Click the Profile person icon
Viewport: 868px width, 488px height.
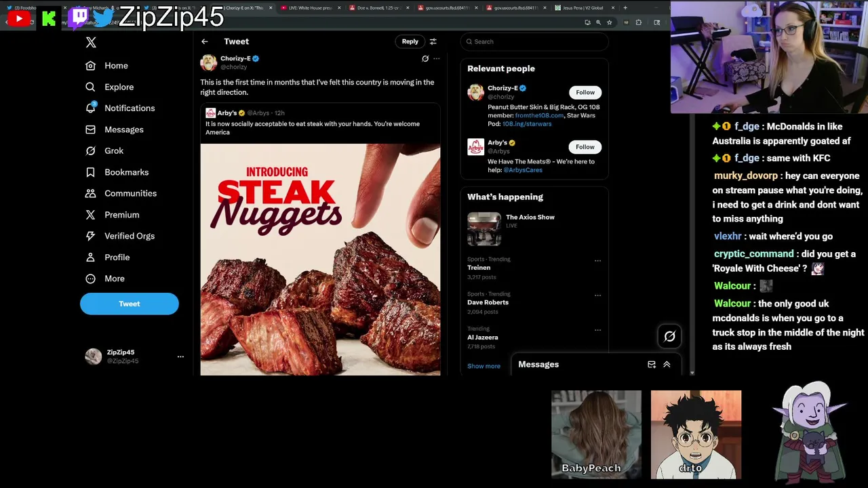(x=90, y=258)
